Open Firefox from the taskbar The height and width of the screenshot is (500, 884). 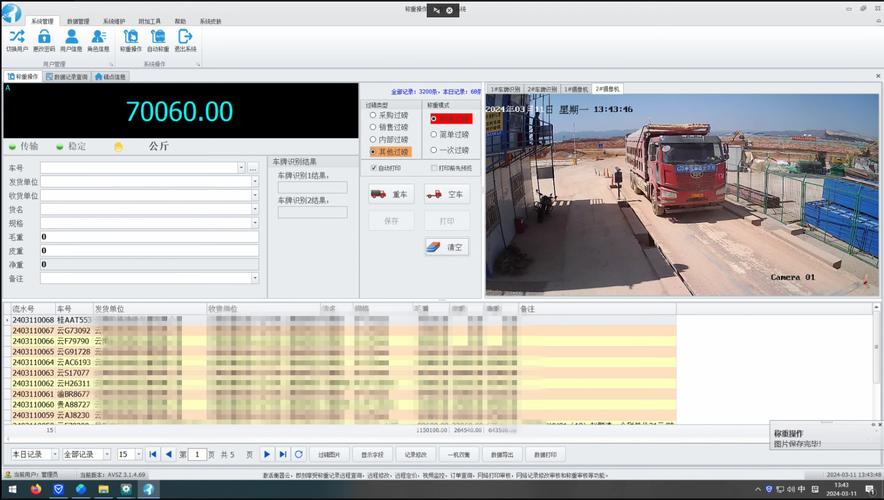point(36,489)
